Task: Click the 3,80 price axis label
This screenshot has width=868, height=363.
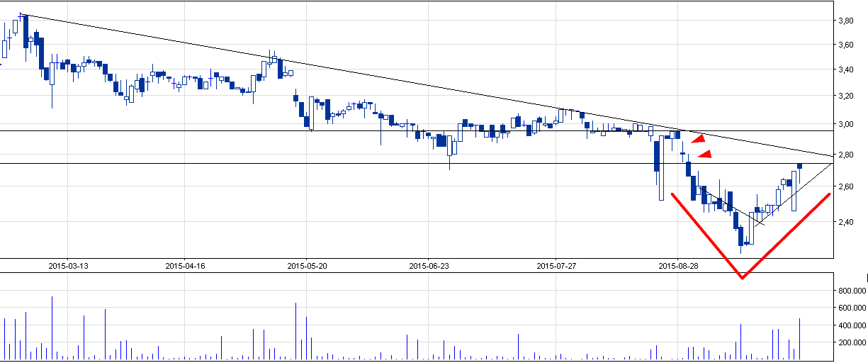Action: [845, 21]
